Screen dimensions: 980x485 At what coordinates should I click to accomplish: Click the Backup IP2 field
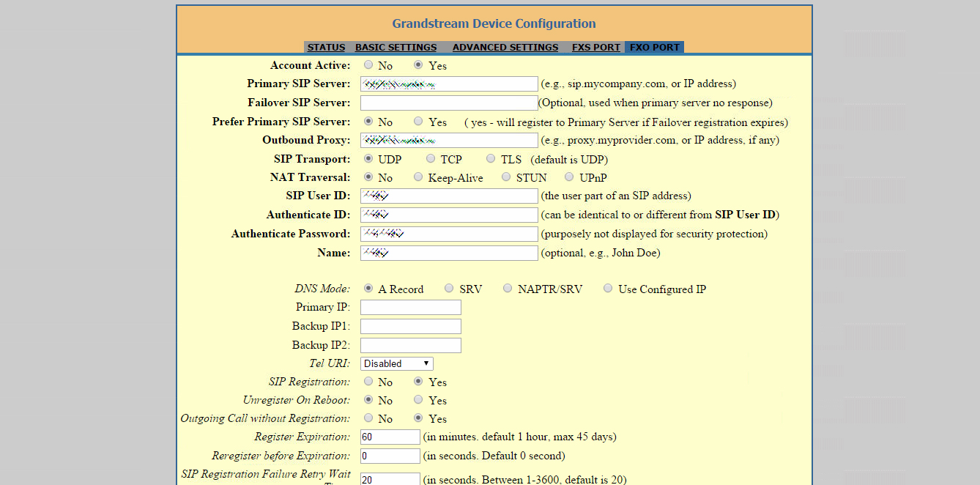point(411,346)
